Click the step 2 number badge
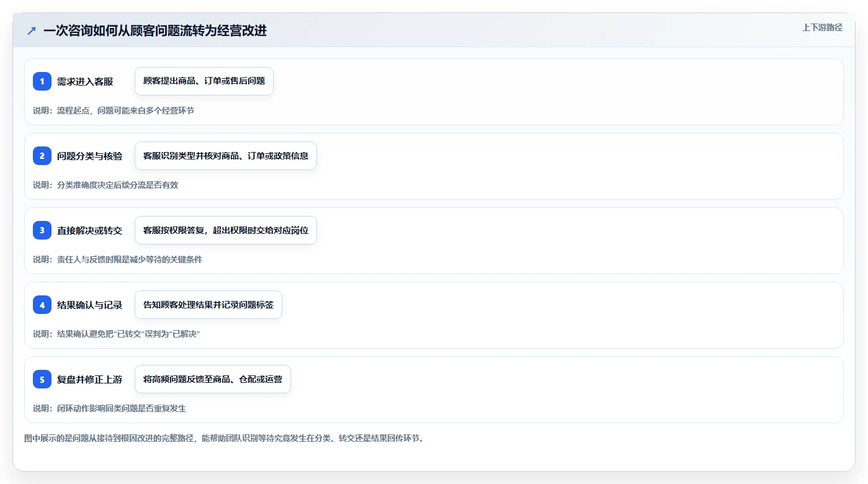Screen dimensions: 868x484 pos(42,156)
